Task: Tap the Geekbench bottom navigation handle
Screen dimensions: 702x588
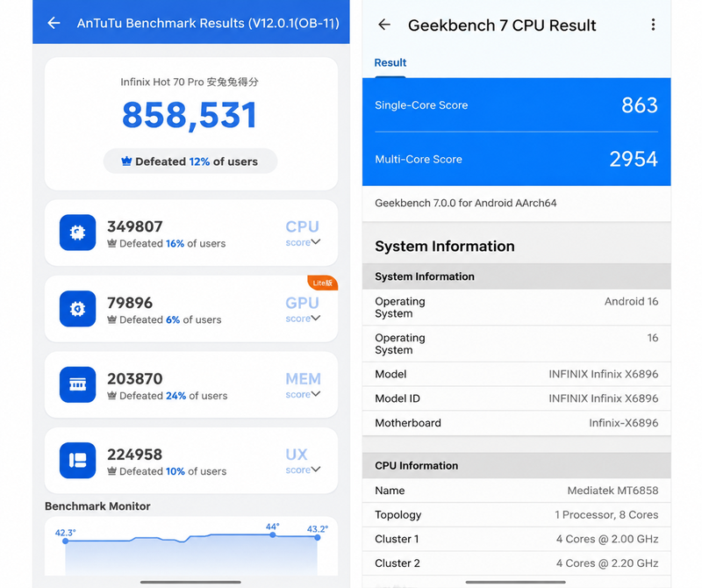Action: 516,582
